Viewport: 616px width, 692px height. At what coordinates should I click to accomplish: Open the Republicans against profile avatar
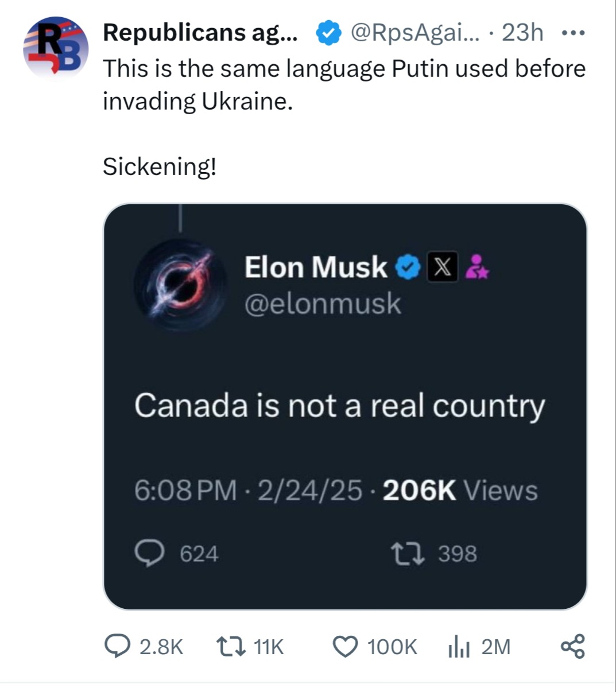[56, 49]
